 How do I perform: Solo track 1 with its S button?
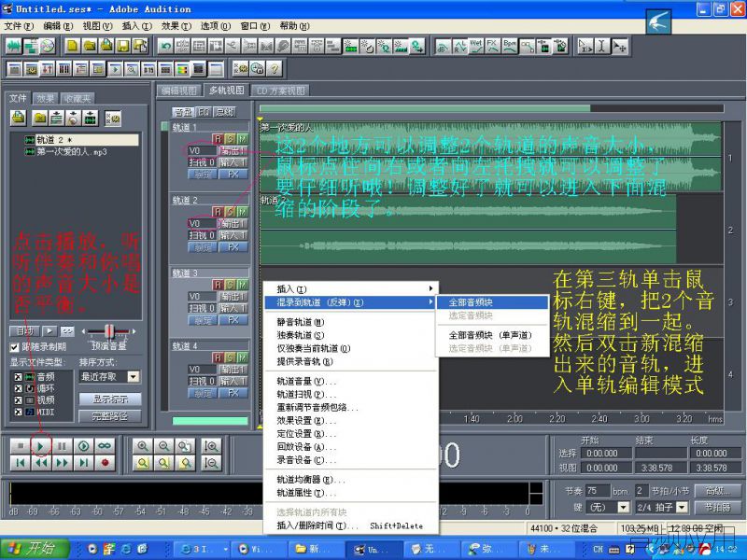[x=230, y=138]
